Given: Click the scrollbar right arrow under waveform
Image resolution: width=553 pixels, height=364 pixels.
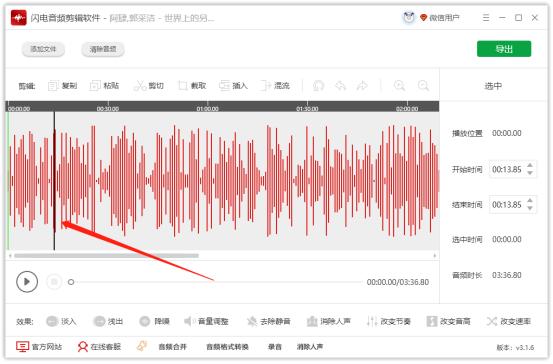Looking at the screenshot, I should 434,256.
